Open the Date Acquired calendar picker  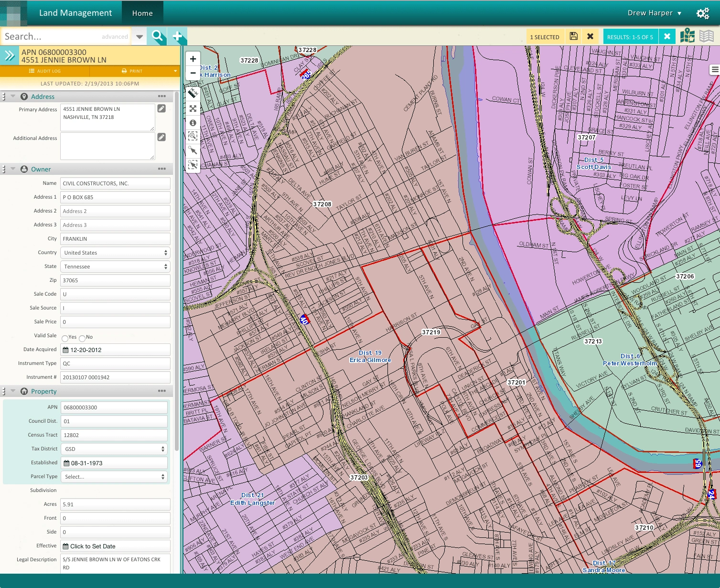(66, 350)
